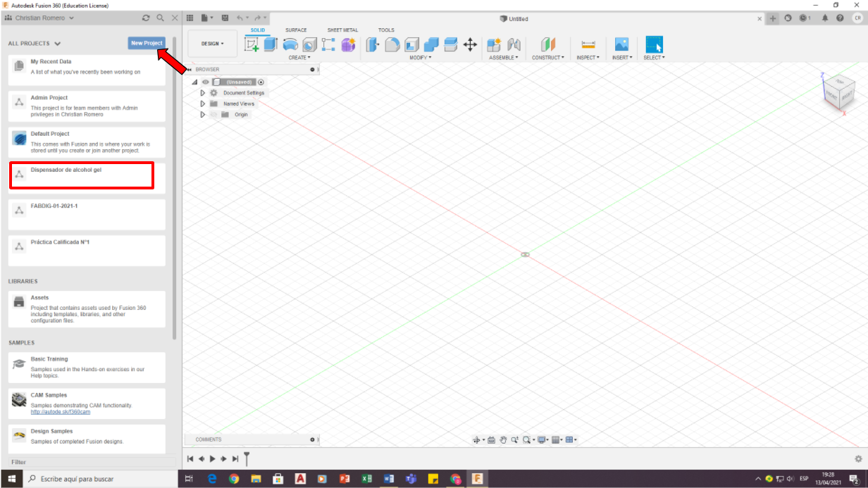Open notifications bell icon
Viewport: 868px width, 488px height.
[x=825, y=18]
